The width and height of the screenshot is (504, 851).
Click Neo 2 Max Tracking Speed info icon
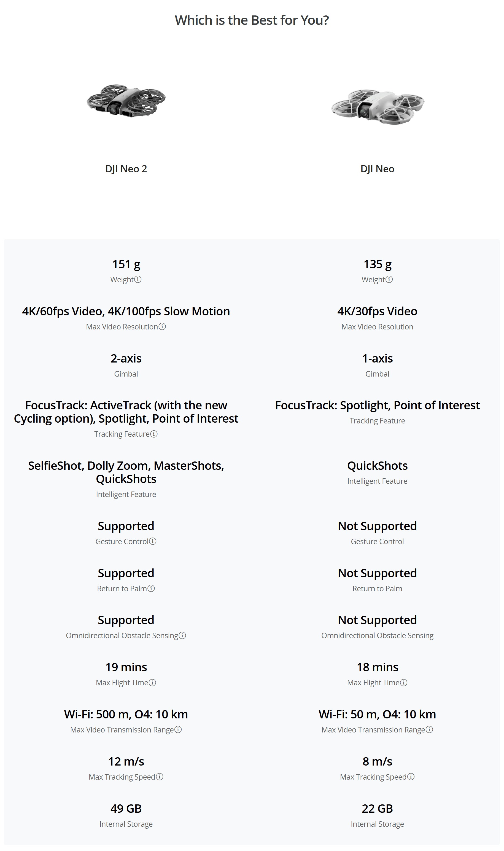(x=160, y=777)
